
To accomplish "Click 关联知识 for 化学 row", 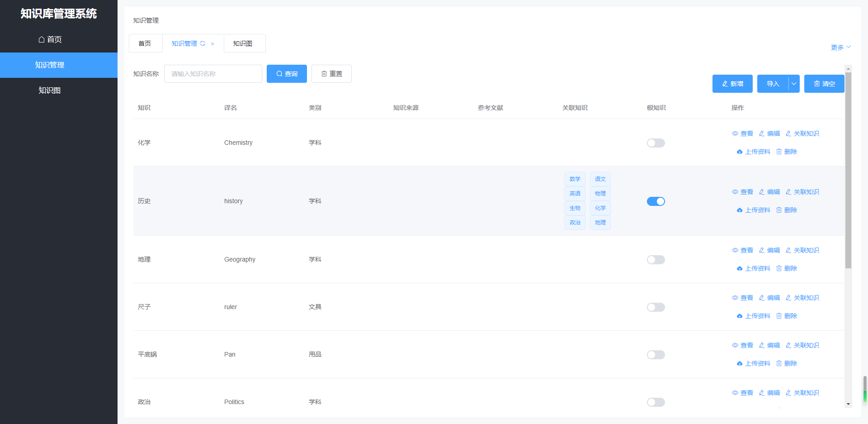I will click(x=802, y=133).
